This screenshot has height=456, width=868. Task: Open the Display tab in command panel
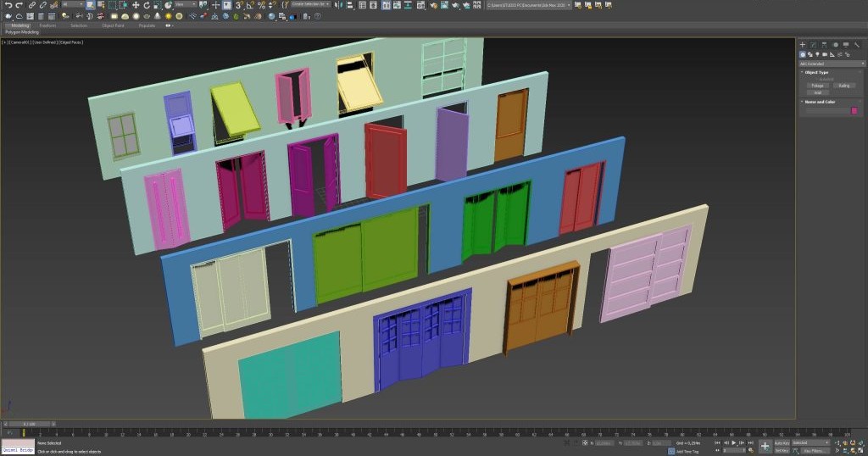[846, 45]
